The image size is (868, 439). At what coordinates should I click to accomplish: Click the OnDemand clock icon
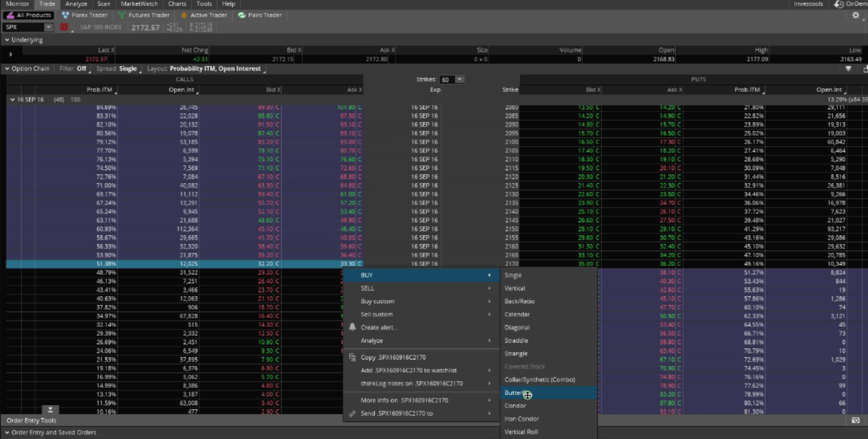click(x=839, y=4)
